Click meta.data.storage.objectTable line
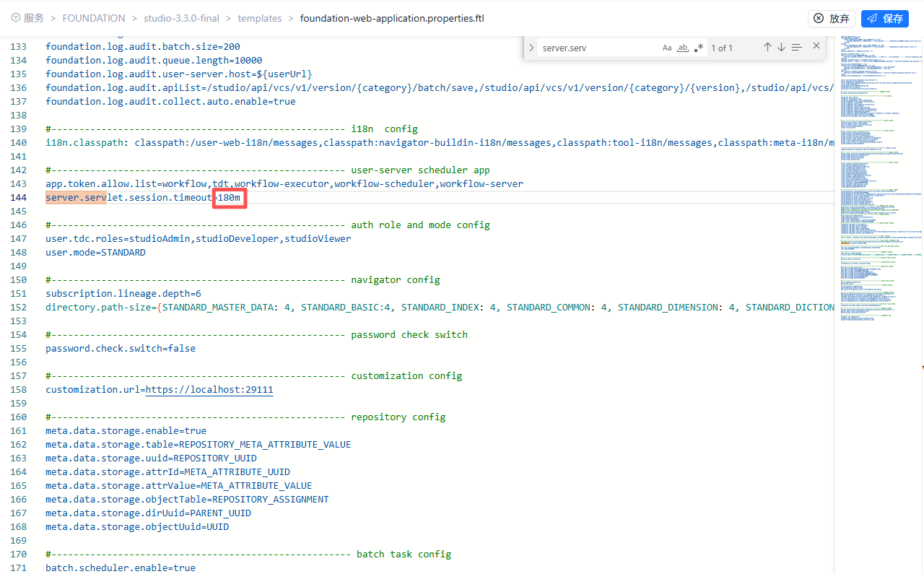924x574 pixels. pyautogui.click(x=187, y=500)
